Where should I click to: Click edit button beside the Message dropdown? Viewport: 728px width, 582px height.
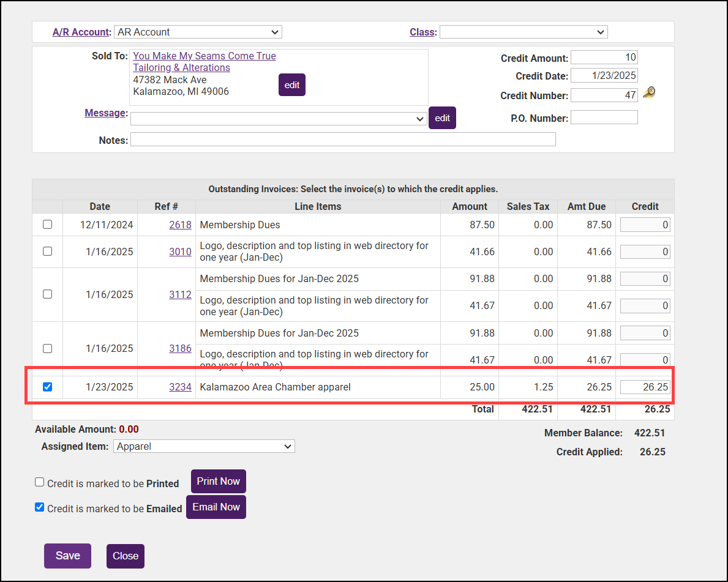(x=442, y=118)
